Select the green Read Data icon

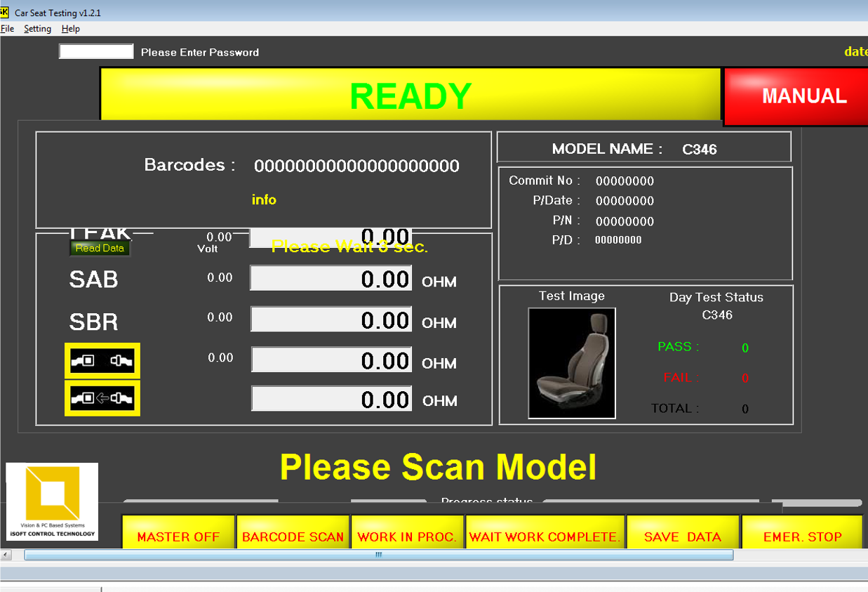pyautogui.click(x=100, y=247)
